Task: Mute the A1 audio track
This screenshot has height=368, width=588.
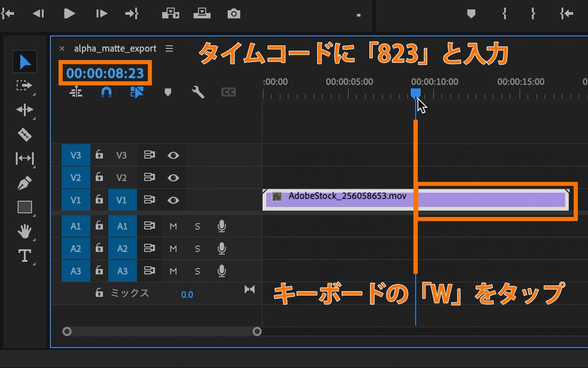Action: click(173, 226)
